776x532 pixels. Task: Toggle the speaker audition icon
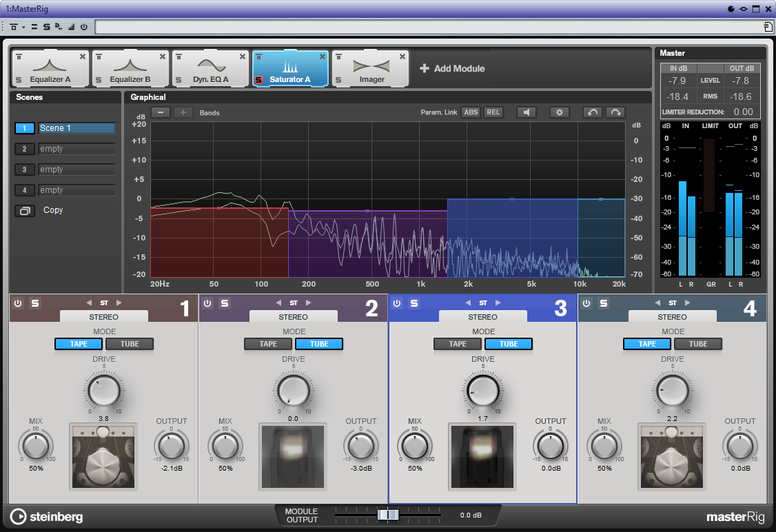526,112
